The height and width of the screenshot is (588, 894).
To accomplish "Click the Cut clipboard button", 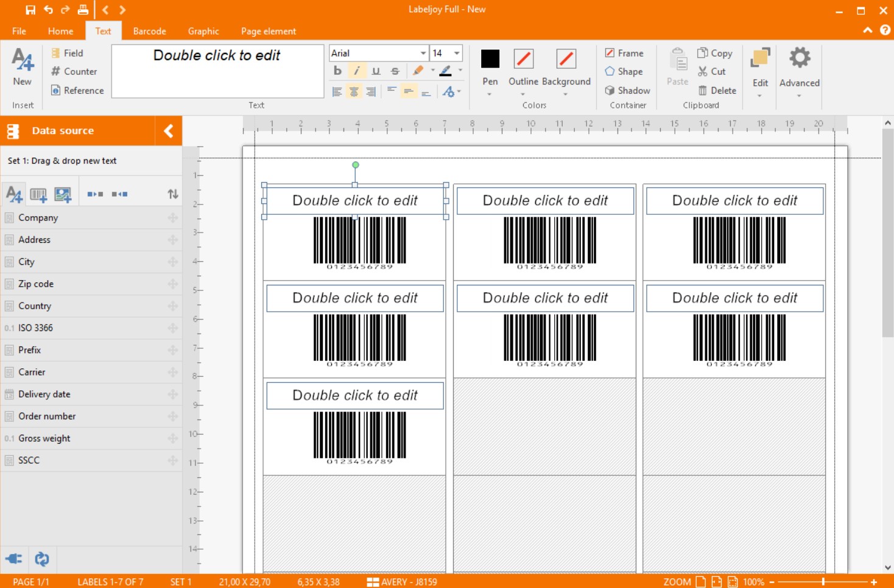I will (x=711, y=71).
